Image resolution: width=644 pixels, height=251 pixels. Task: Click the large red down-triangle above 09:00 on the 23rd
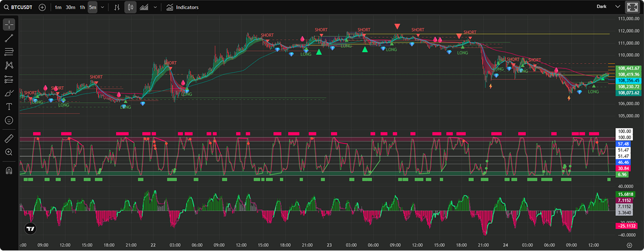click(x=397, y=26)
